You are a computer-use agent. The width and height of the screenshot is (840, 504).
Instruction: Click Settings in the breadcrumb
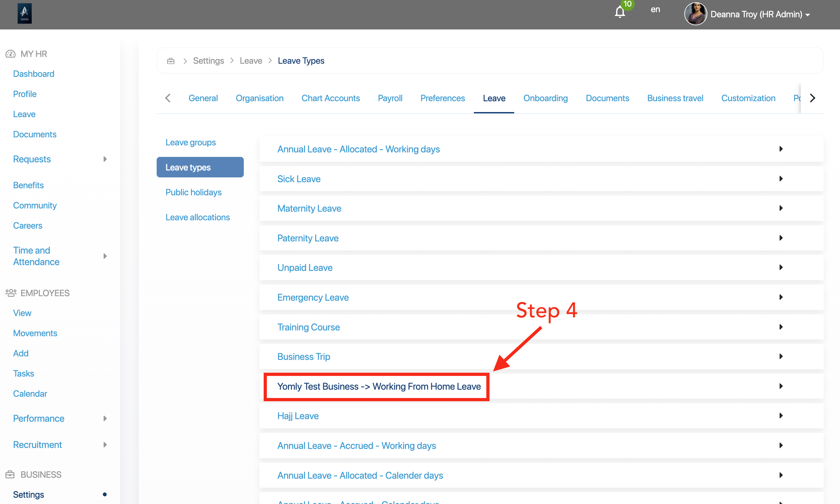[x=208, y=61]
